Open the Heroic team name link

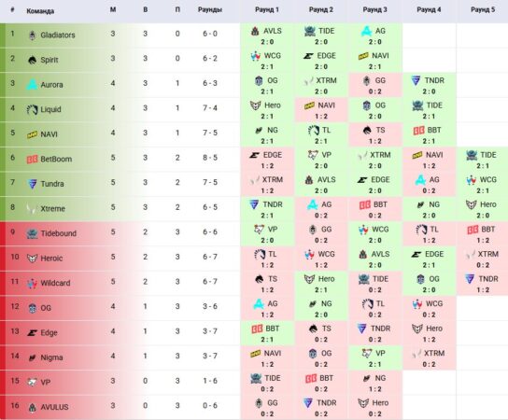(51, 259)
